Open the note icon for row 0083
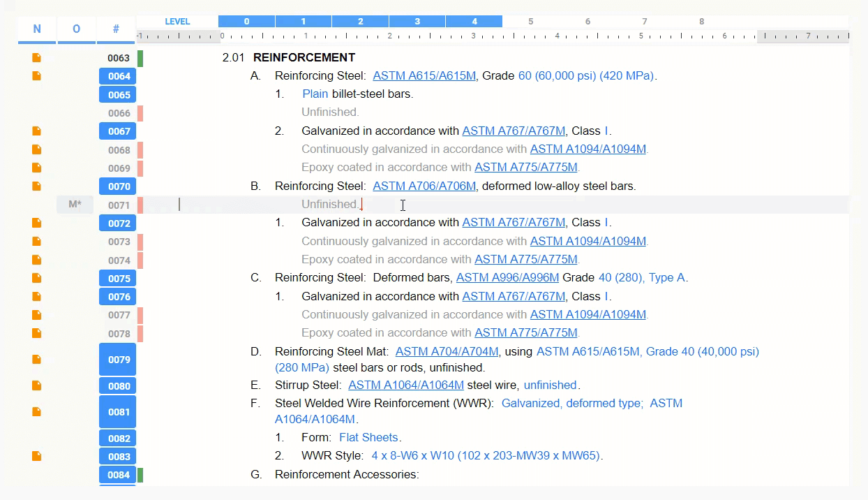The width and height of the screenshot is (868, 500). 37,456
